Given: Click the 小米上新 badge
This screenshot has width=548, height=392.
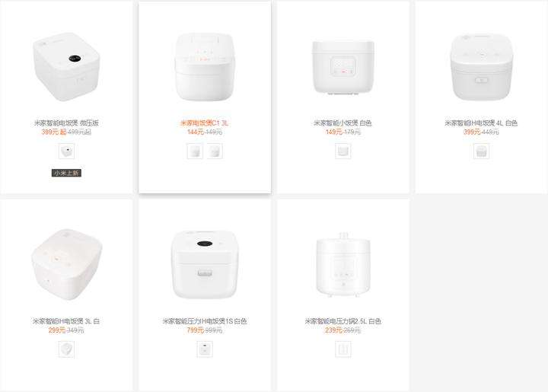Looking at the screenshot, I should point(66,173).
